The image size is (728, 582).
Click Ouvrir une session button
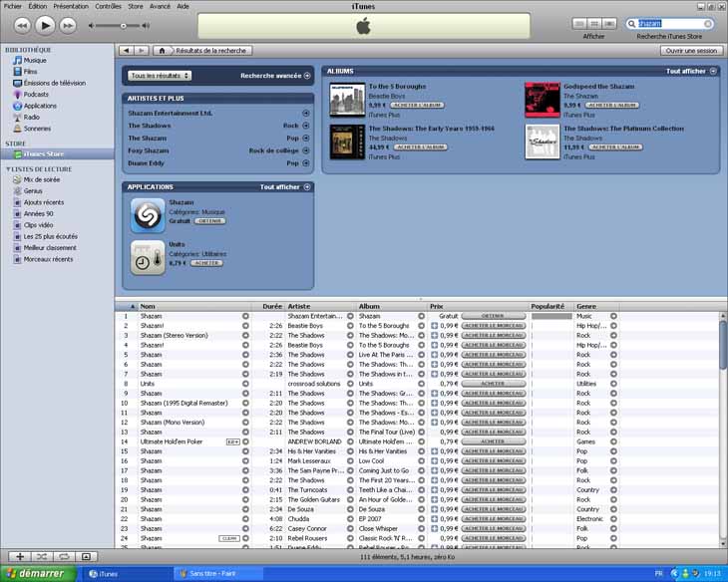pyautogui.click(x=691, y=51)
